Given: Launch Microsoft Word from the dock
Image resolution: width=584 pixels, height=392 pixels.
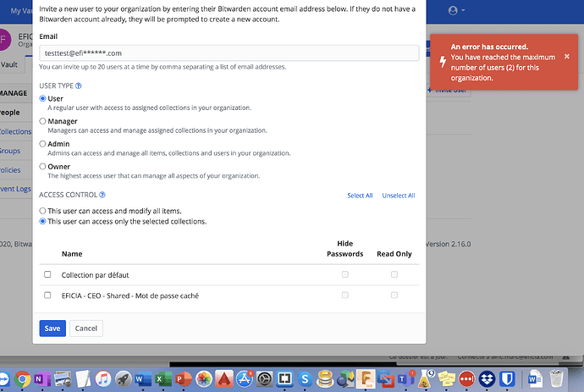Looking at the screenshot, I should (143, 379).
